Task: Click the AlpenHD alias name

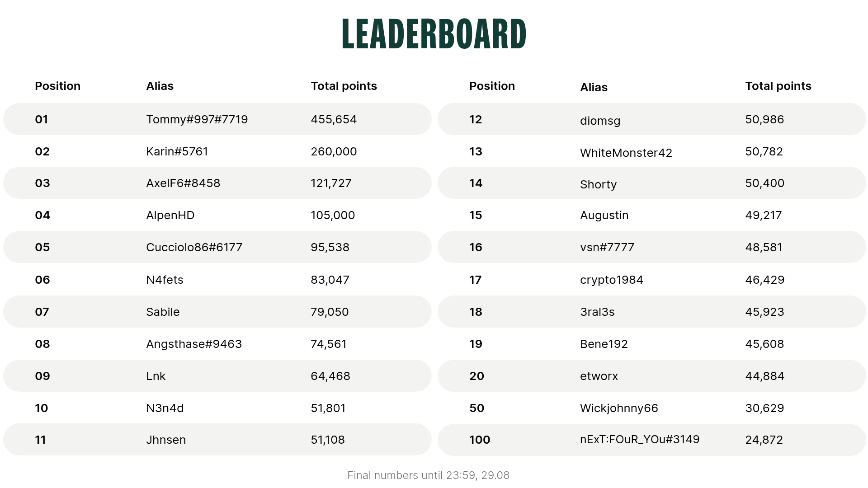Action: click(x=170, y=216)
